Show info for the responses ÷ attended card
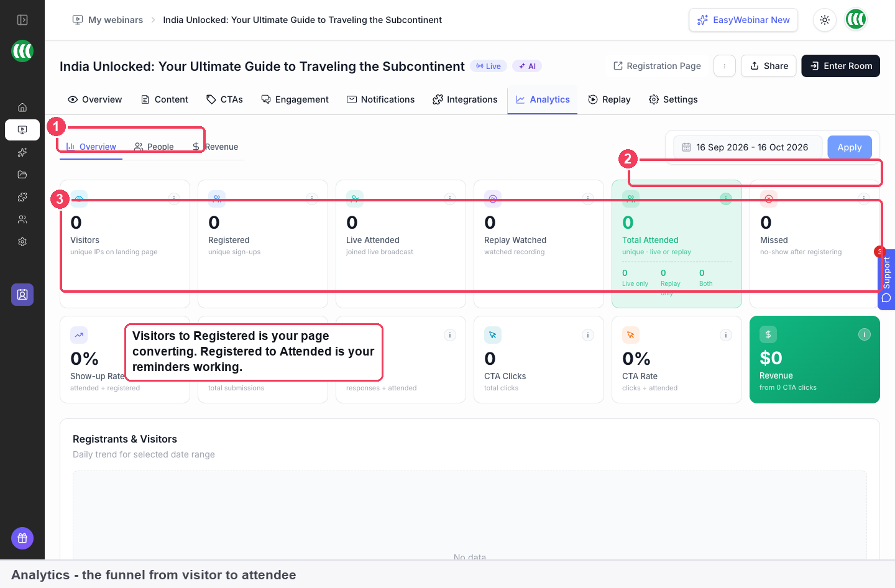895x588 pixels. (x=450, y=335)
